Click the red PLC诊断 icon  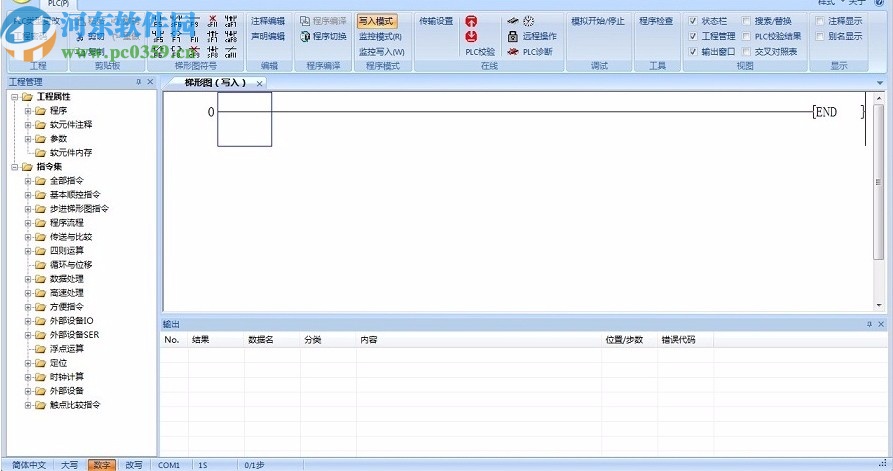(513, 52)
